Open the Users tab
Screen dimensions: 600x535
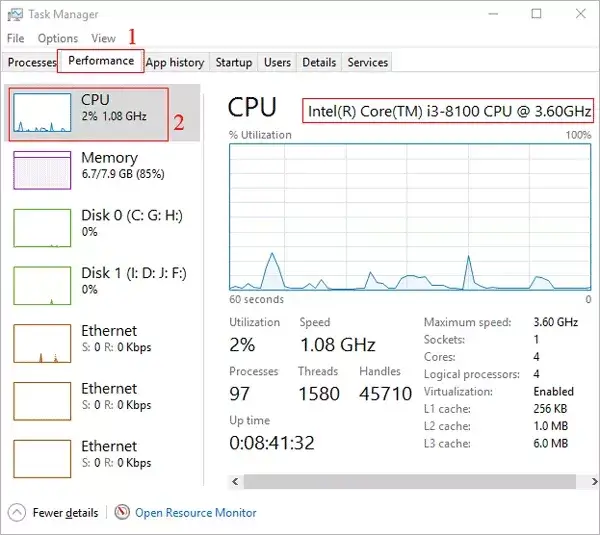point(277,62)
